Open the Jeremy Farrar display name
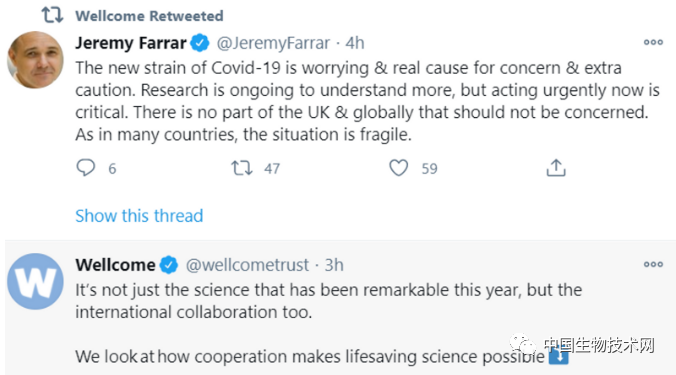Viewport: 676px width, 375px height. point(131,43)
